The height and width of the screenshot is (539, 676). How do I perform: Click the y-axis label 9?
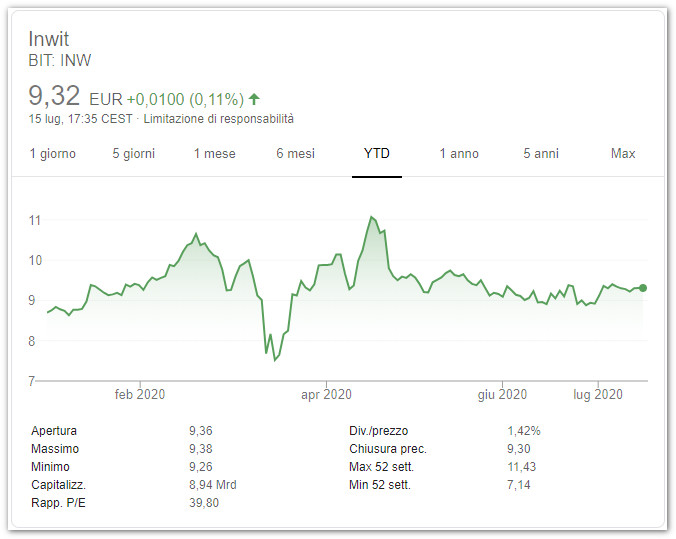tap(31, 301)
